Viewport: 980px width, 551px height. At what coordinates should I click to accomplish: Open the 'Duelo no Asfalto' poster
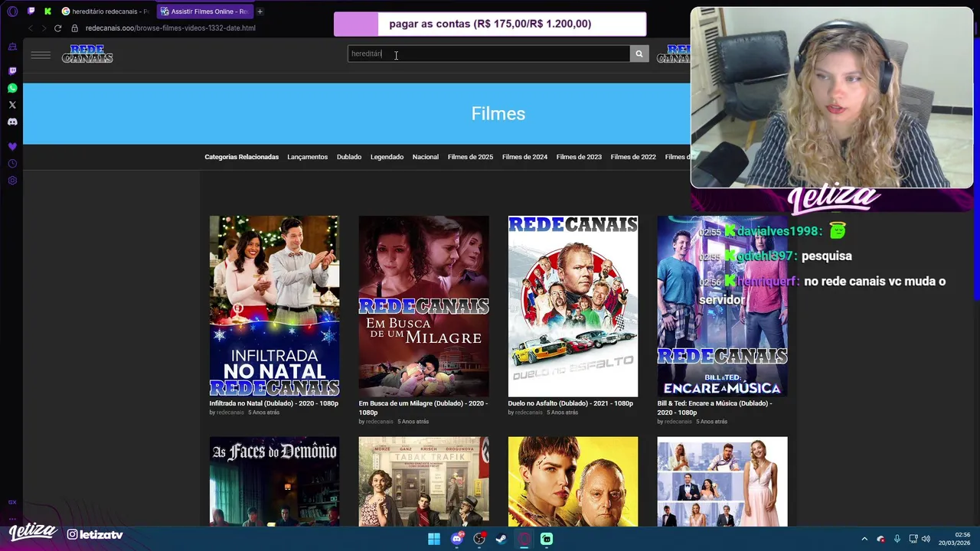573,306
